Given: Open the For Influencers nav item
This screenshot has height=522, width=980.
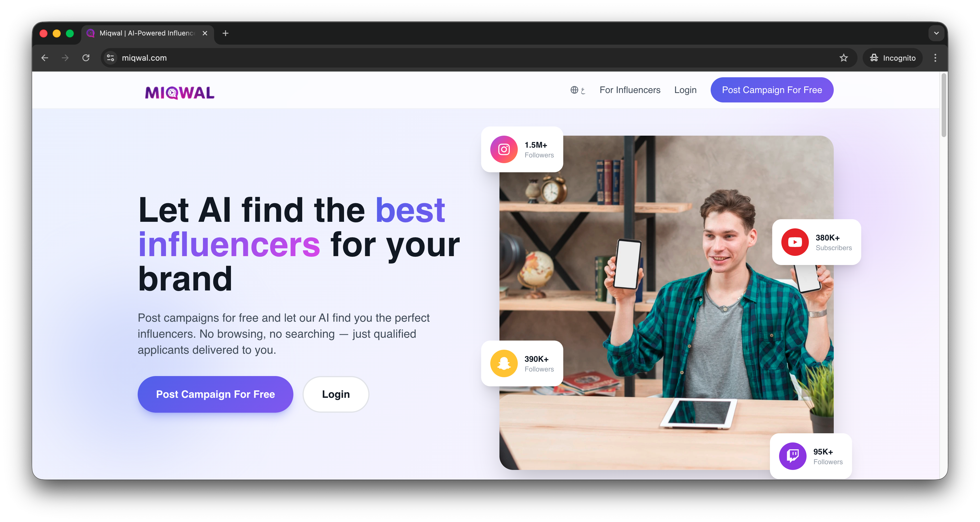Looking at the screenshot, I should click(x=630, y=90).
